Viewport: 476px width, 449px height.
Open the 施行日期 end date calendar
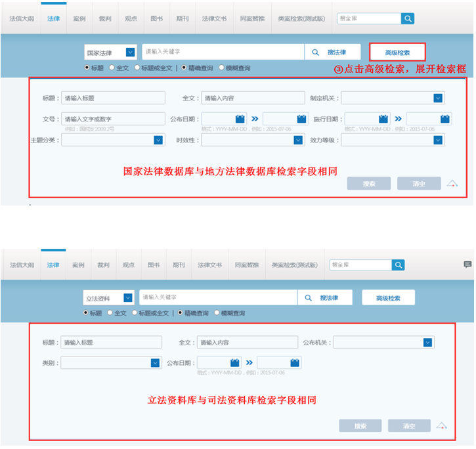(445, 119)
